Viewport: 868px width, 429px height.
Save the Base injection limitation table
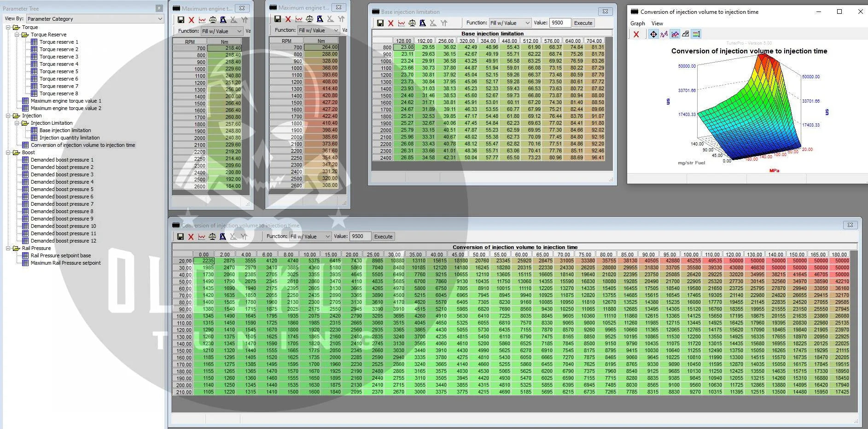(x=380, y=23)
